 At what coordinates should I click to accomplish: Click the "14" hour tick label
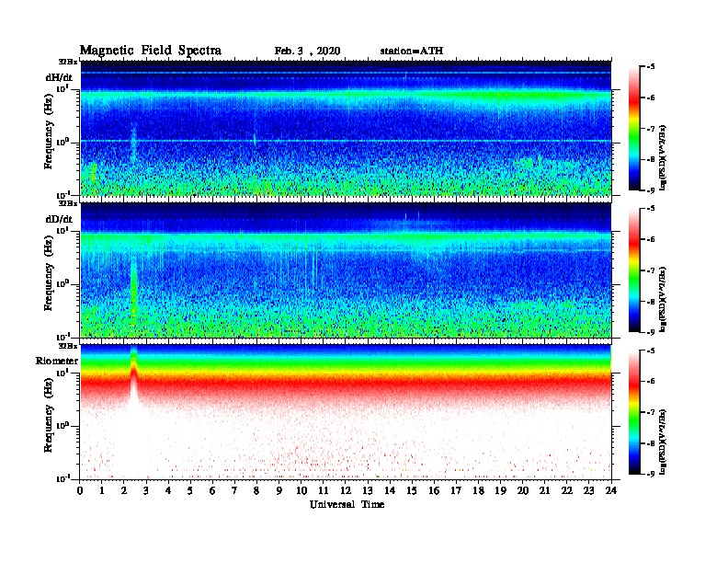(390, 490)
